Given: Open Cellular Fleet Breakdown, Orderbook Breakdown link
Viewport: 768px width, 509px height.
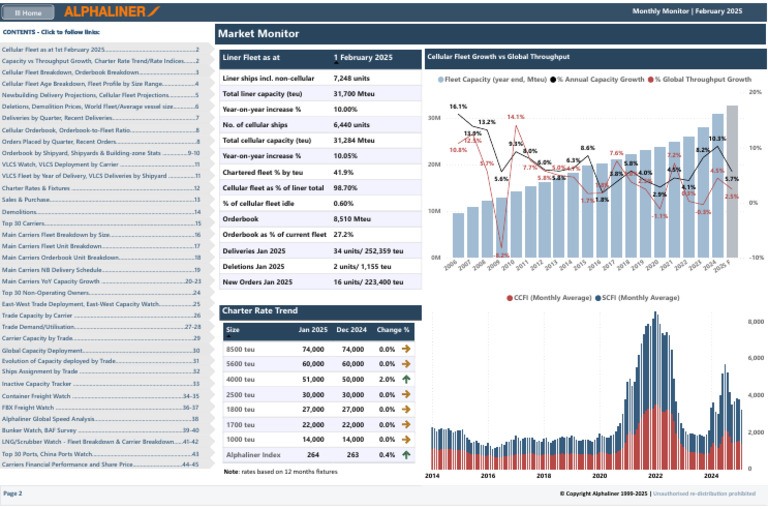Looking at the screenshot, I should point(100,73).
